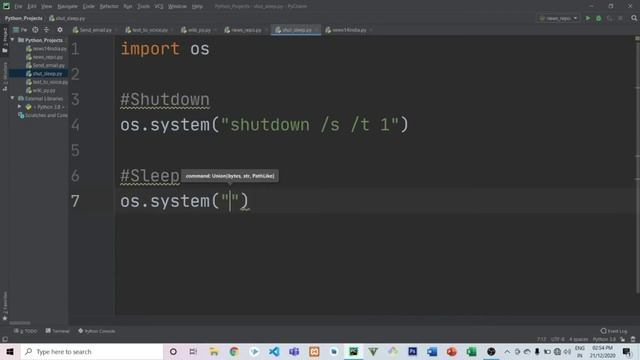Open the Tools menu
The width and height of the screenshot is (640, 360).
point(143,7)
